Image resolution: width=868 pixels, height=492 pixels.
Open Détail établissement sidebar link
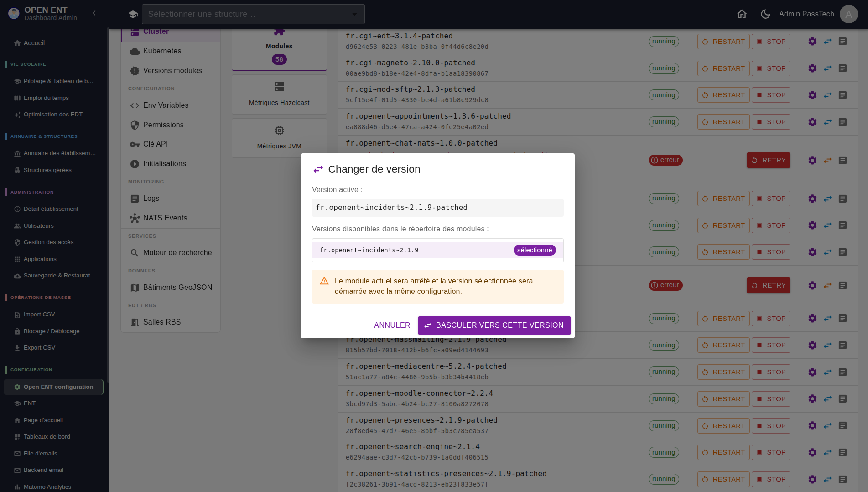[x=54, y=209]
